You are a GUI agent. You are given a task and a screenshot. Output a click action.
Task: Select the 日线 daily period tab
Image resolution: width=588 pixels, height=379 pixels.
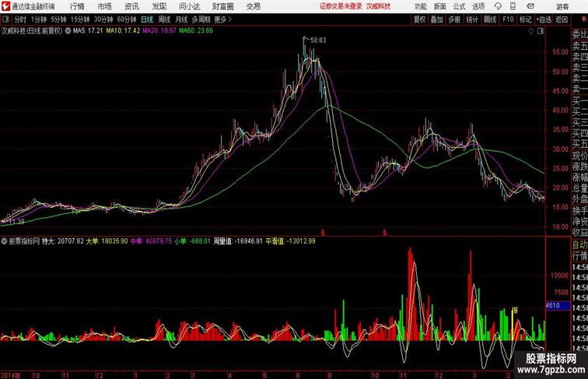tap(147, 19)
